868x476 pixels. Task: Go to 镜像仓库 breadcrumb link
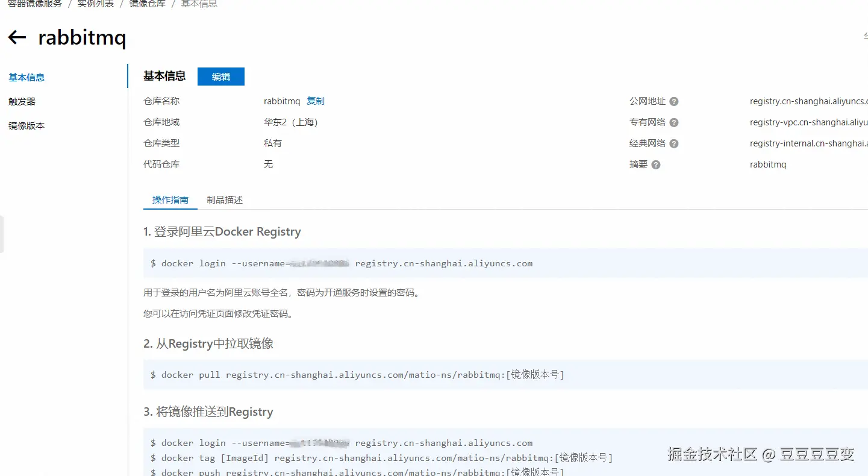coord(148,4)
